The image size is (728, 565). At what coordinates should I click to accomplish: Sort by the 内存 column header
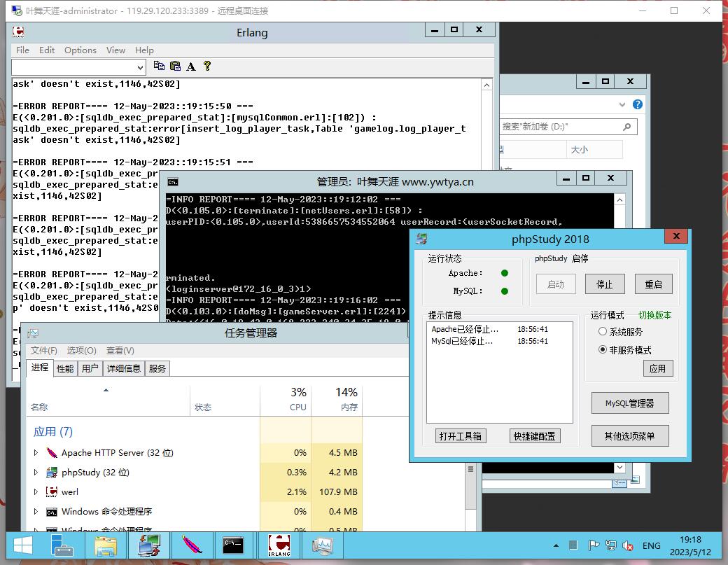click(x=337, y=399)
